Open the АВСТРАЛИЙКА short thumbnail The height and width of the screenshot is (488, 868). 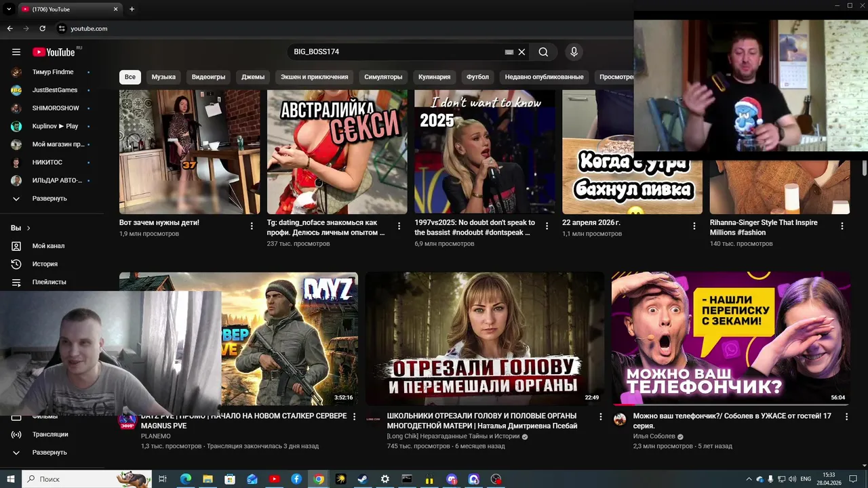click(x=337, y=152)
